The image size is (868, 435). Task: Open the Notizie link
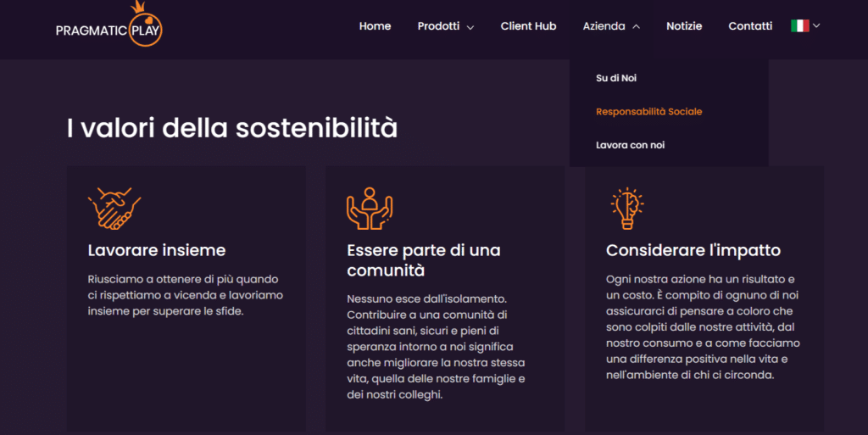684,26
